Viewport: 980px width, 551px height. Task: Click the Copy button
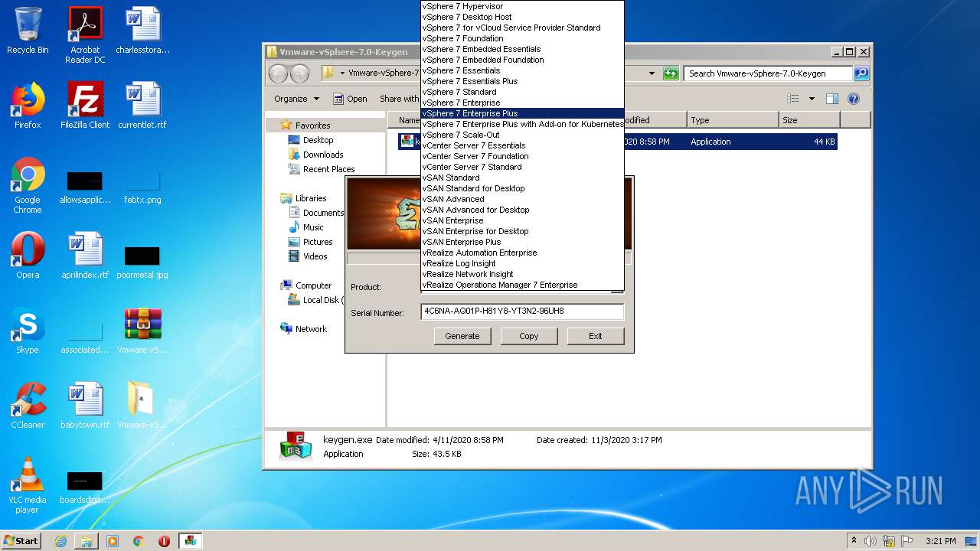click(529, 336)
